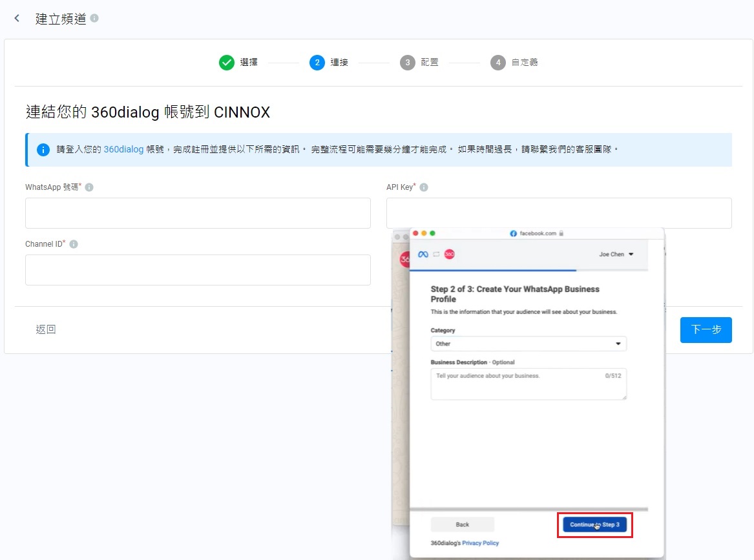Screen dimensions: 754x560
Task: Open the Category dropdown showing Other
Action: click(x=529, y=344)
